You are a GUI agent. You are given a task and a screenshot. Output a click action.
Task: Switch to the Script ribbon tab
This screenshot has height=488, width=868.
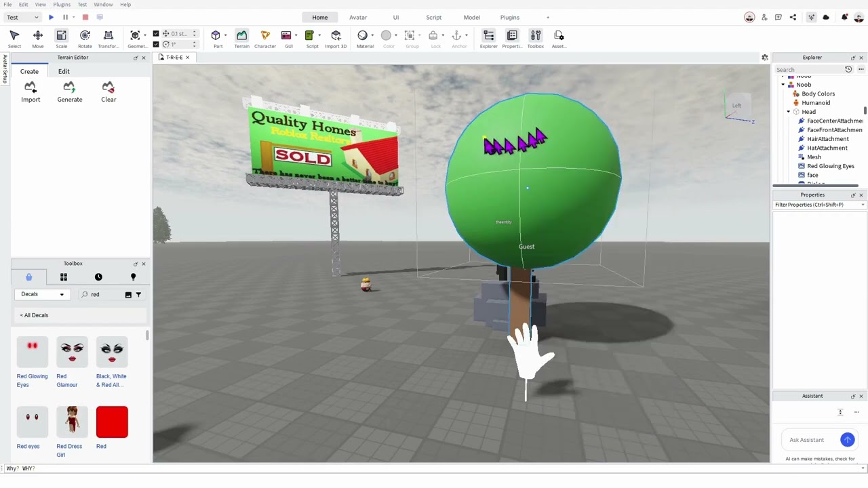tap(433, 17)
